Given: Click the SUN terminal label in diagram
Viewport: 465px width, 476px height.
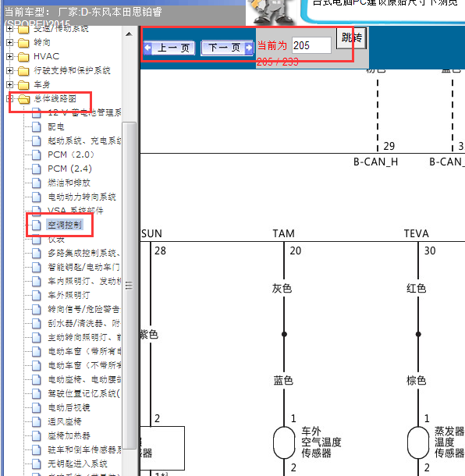Looking at the screenshot, I should (x=151, y=233).
